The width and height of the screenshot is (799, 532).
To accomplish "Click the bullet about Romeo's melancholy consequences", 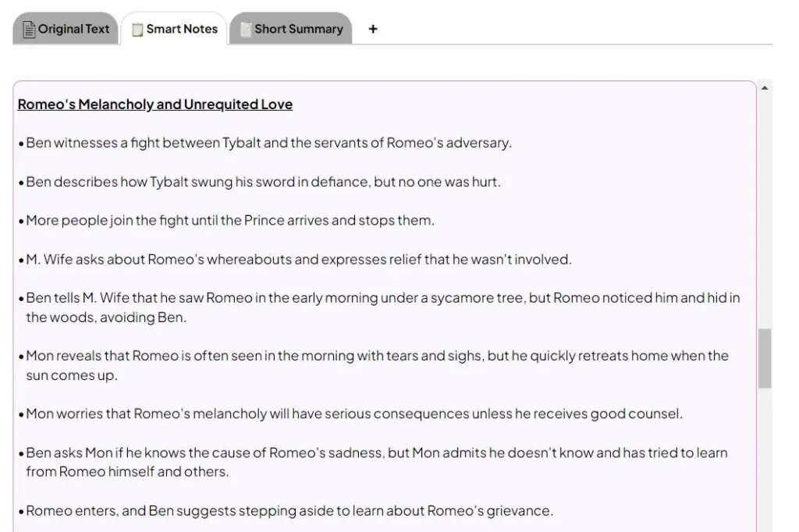I will pos(354,413).
